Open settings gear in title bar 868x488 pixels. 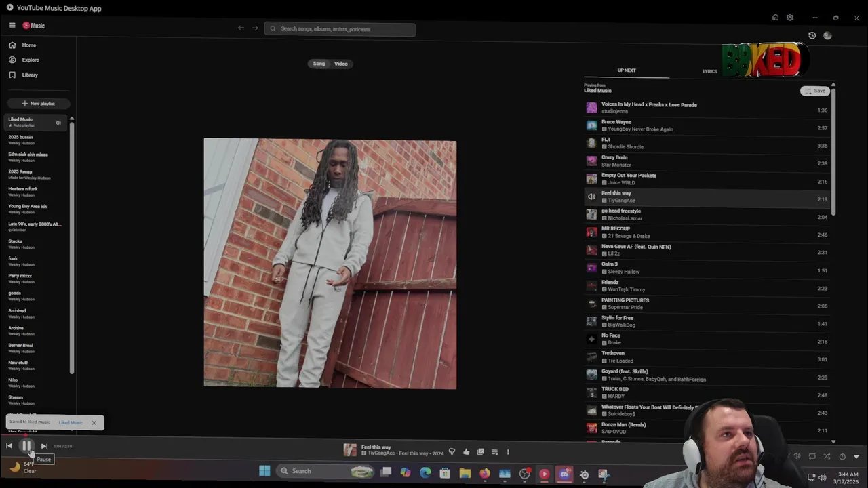pos(790,18)
